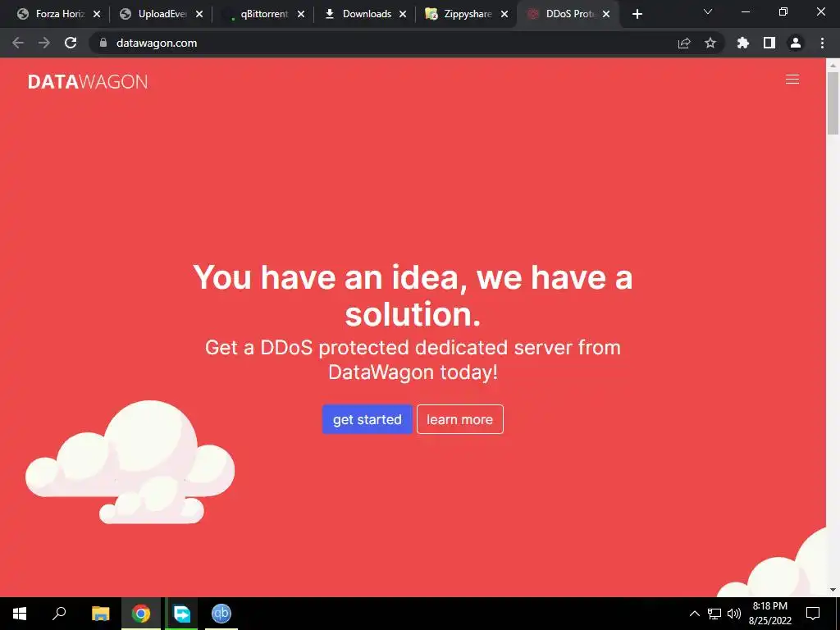This screenshot has width=840, height=630.
Task: Open the volume speaker tray icon
Action: (734, 614)
